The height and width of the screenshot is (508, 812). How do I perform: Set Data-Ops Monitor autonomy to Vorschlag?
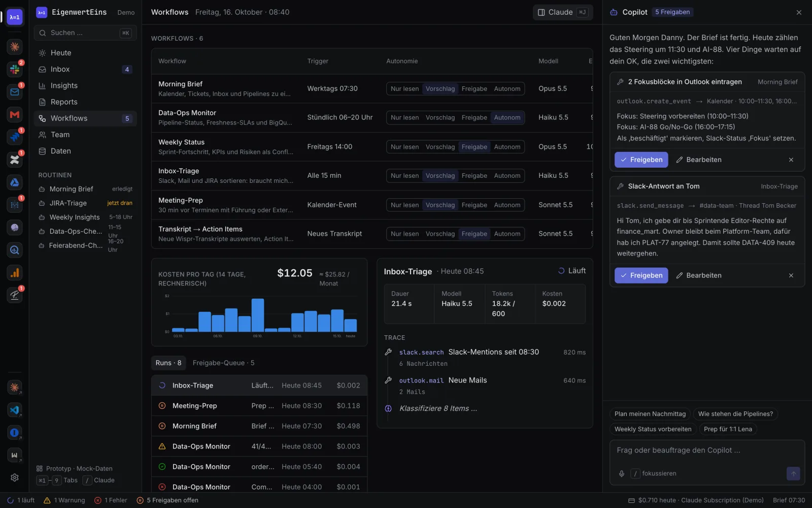pos(440,118)
